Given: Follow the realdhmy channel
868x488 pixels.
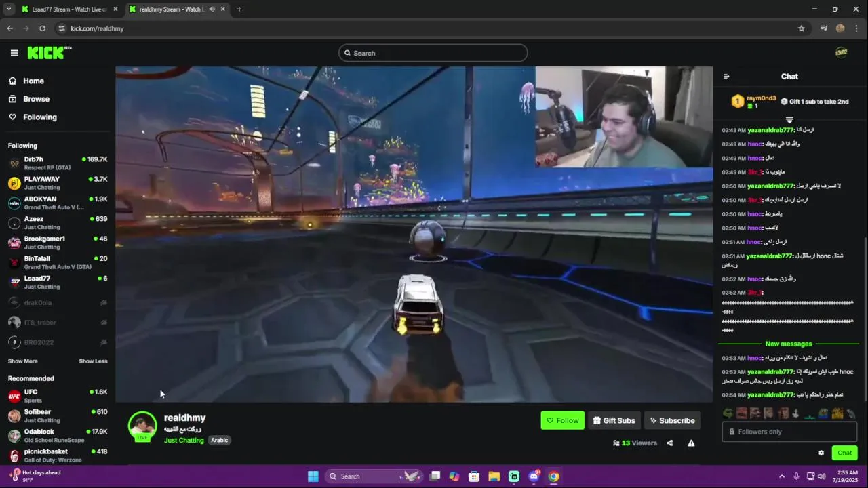Looking at the screenshot, I should (x=562, y=420).
